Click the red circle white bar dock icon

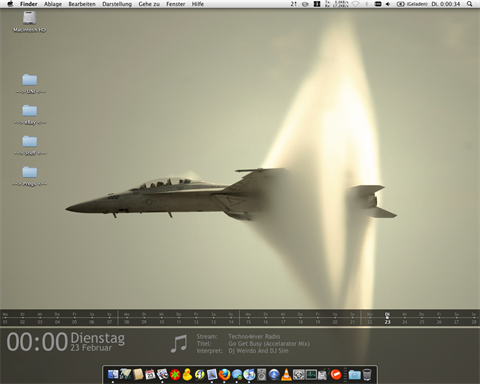coord(336,375)
